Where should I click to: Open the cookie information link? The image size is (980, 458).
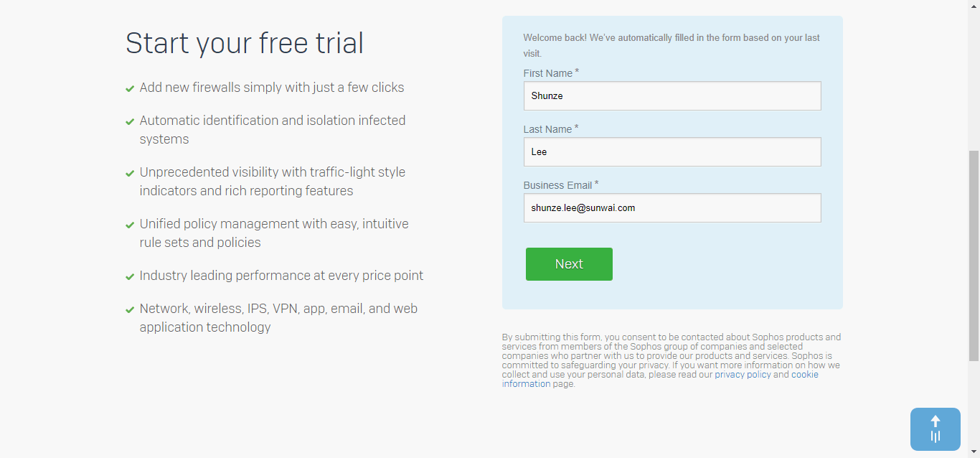coord(526,384)
